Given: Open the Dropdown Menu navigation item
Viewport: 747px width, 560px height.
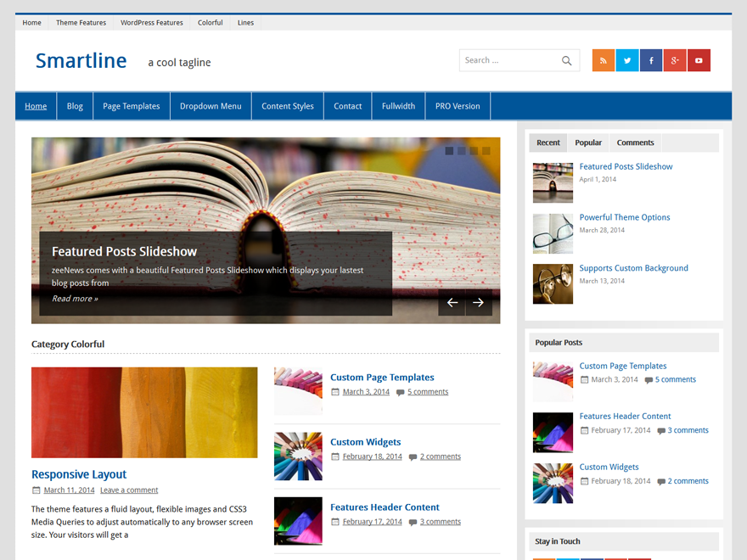Looking at the screenshot, I should click(211, 106).
